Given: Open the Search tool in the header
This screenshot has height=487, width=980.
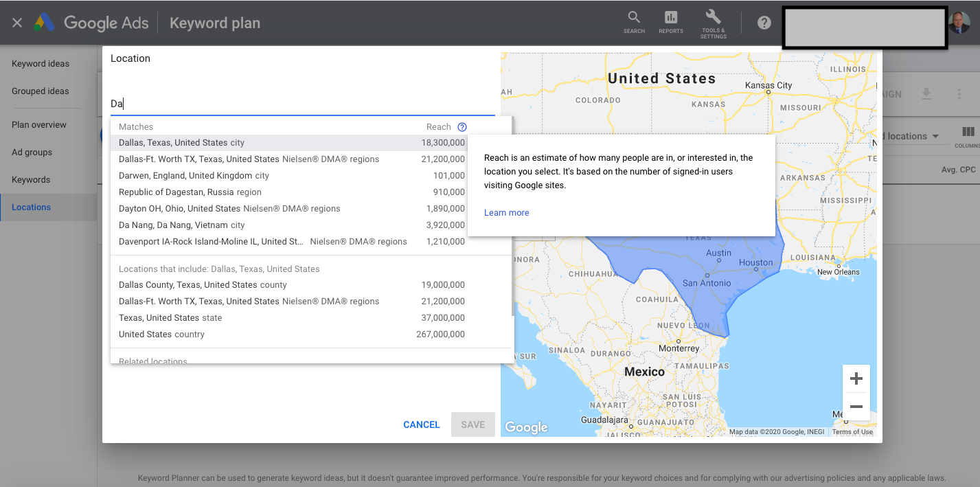Looking at the screenshot, I should tap(634, 22).
